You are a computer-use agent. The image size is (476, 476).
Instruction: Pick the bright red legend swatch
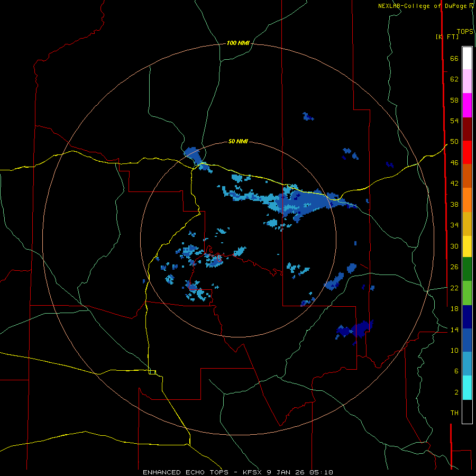(x=467, y=152)
